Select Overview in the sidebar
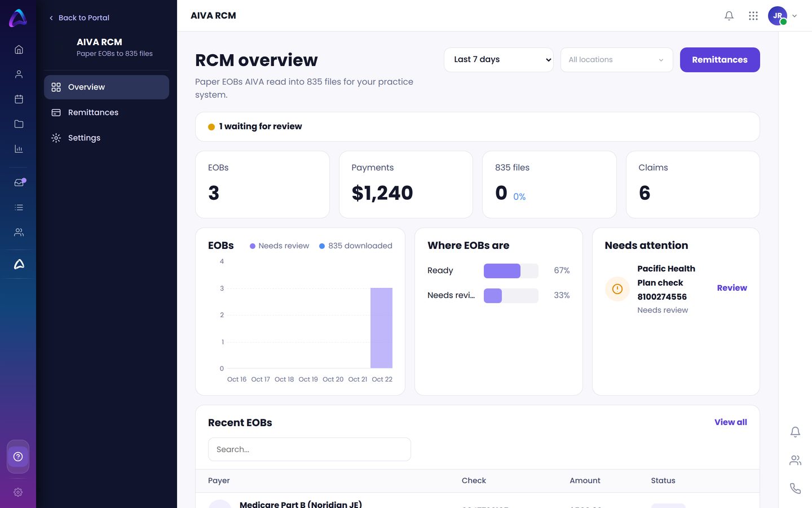The width and height of the screenshot is (812, 508). tap(107, 87)
